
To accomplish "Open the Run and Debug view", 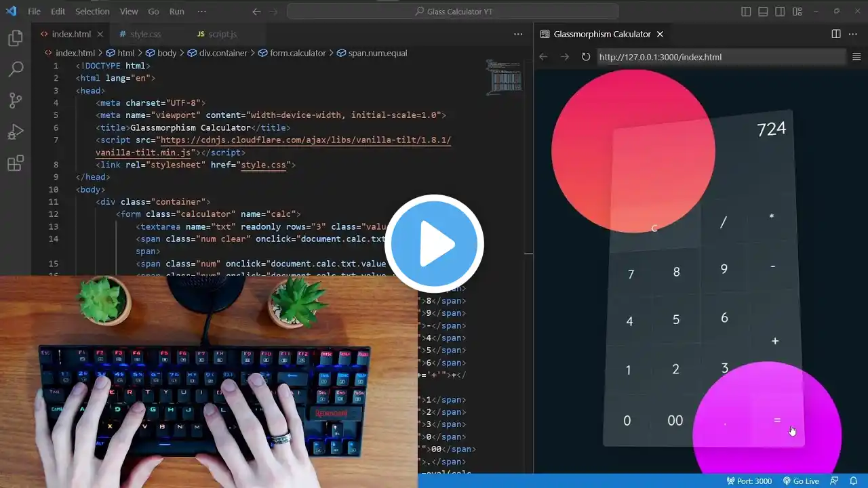I will tap(15, 131).
